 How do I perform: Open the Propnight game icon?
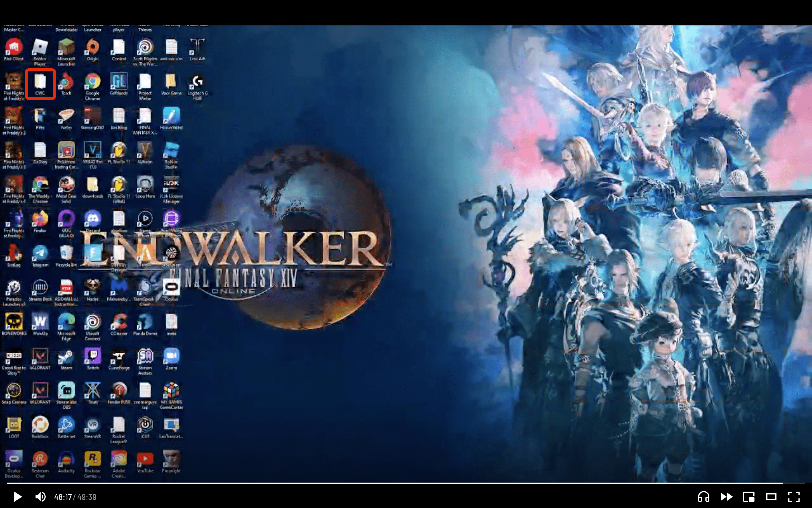(171, 462)
